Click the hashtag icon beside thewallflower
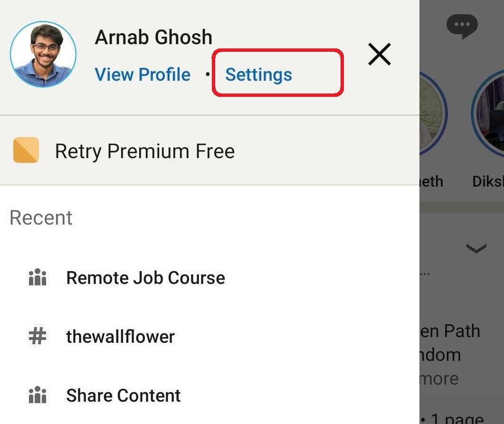 (x=37, y=337)
